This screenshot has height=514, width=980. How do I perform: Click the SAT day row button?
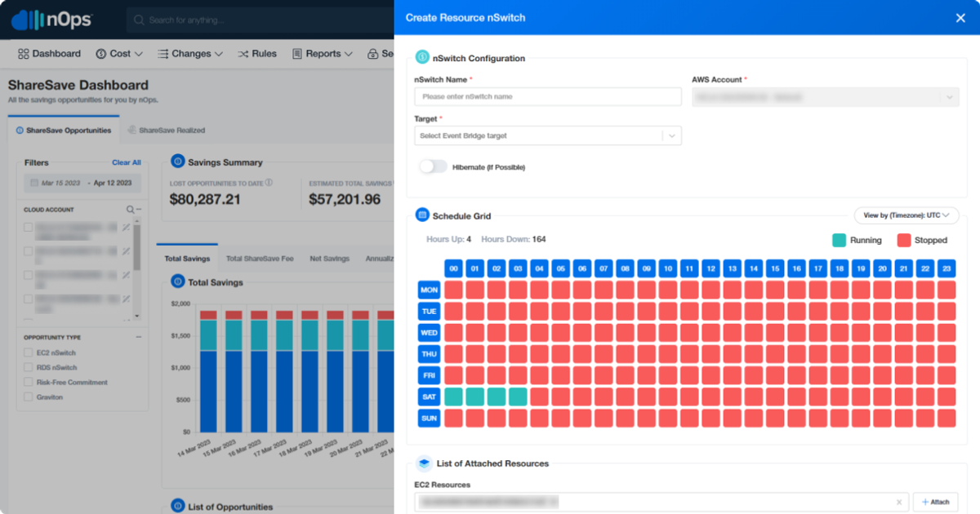[x=429, y=397]
